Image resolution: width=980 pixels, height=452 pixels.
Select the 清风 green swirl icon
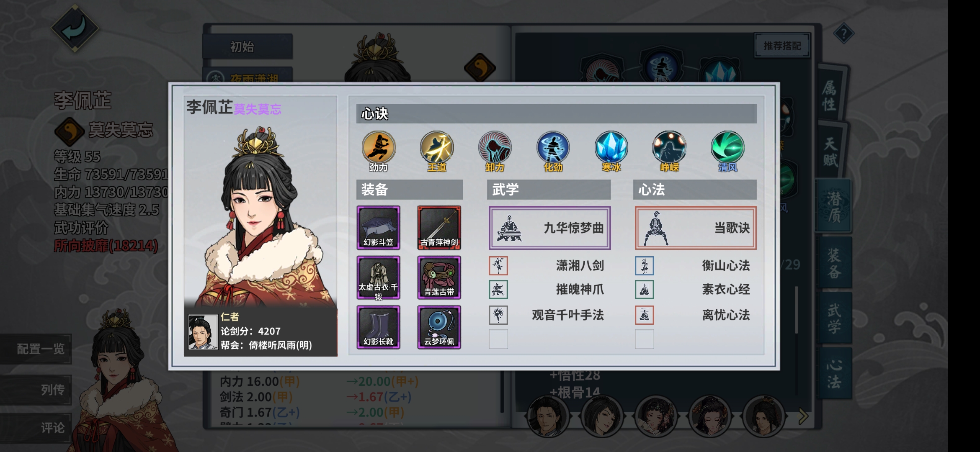click(727, 147)
